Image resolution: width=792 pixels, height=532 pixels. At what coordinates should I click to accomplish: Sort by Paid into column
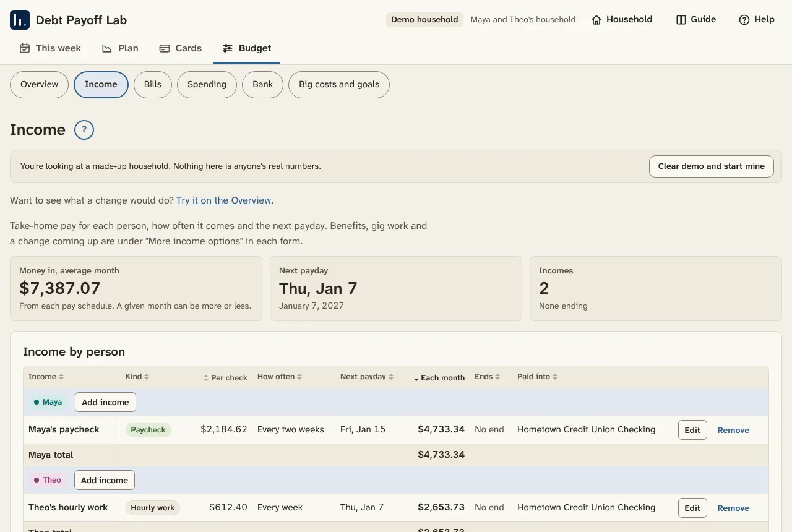tap(538, 377)
